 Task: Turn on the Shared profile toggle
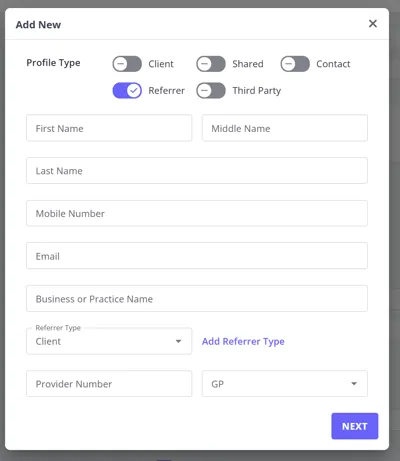tap(211, 64)
